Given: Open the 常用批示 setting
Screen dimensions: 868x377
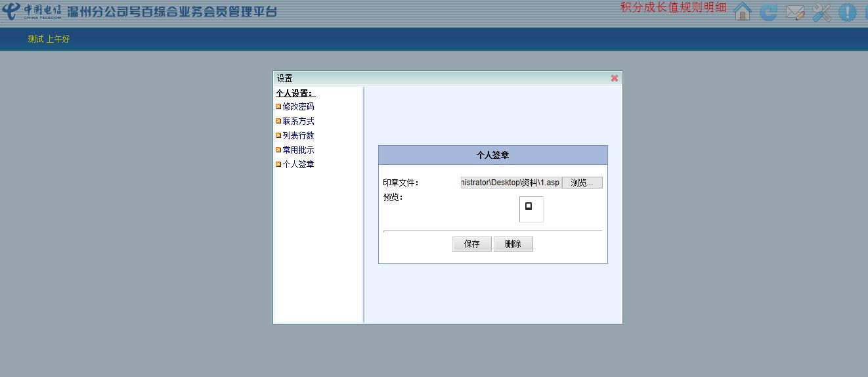Looking at the screenshot, I should (x=298, y=150).
